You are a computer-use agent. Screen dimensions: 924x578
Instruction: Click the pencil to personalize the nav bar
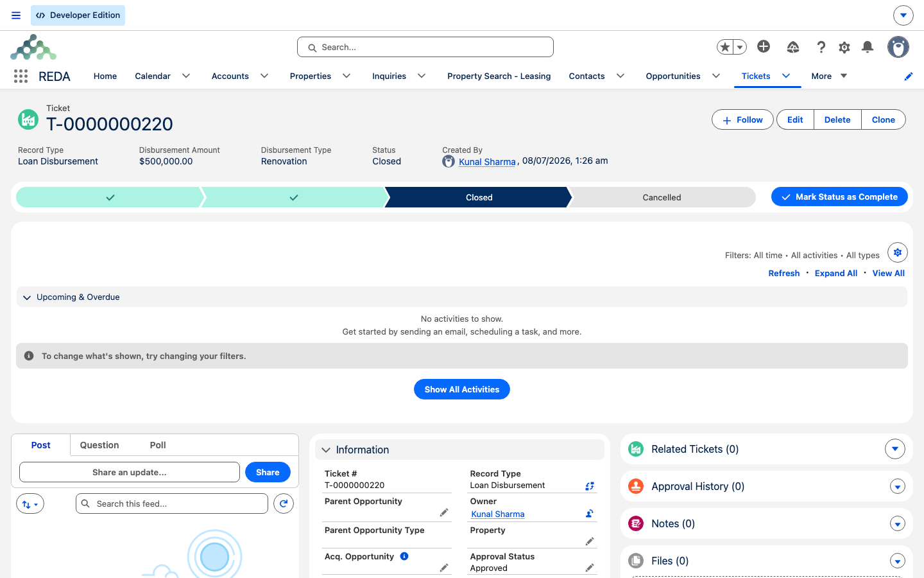pos(909,76)
